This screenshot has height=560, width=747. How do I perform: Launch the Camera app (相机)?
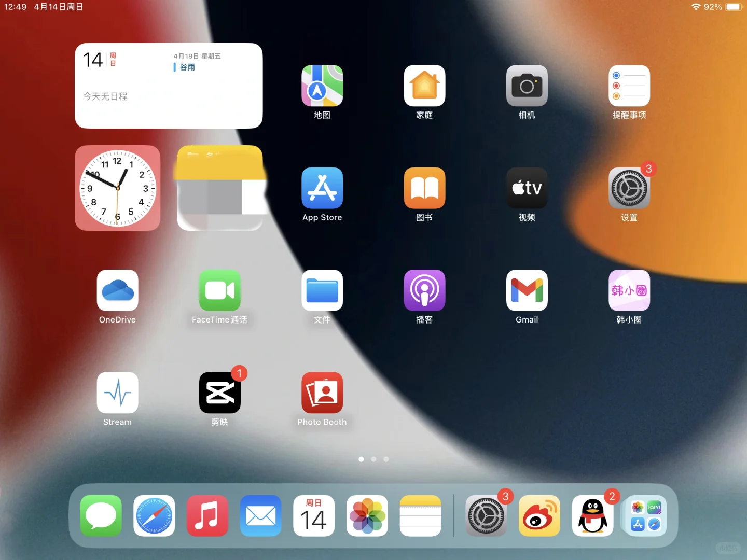click(x=527, y=86)
